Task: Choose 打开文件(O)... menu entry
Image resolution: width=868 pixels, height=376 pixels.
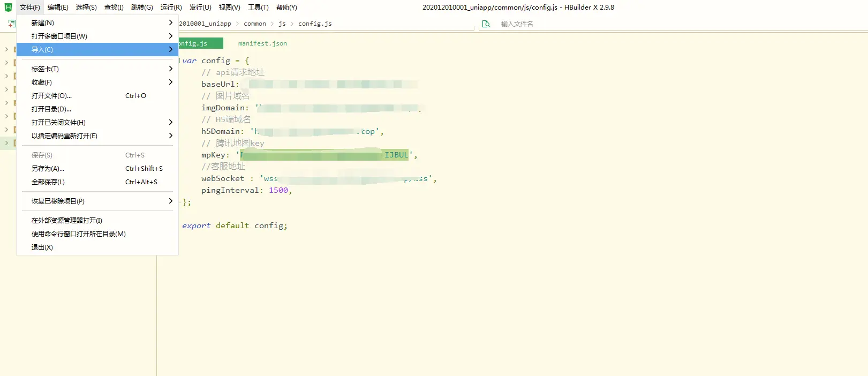Action: 51,96
